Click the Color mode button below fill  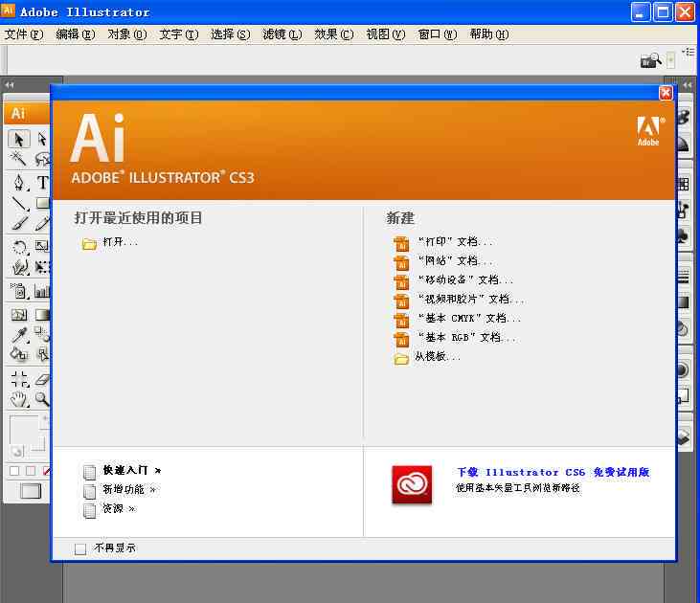tap(14, 471)
